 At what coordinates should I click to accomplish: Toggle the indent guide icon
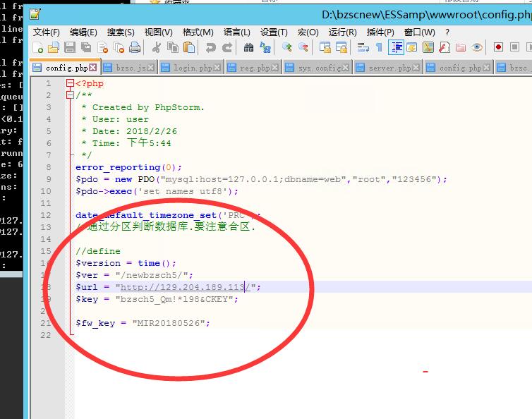pyautogui.click(x=396, y=47)
